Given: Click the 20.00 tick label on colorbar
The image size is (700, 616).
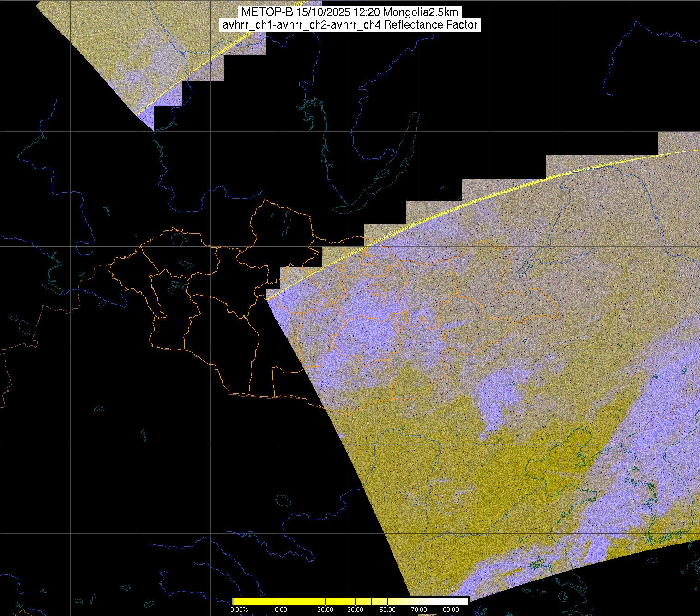Looking at the screenshot, I should pos(325,610).
